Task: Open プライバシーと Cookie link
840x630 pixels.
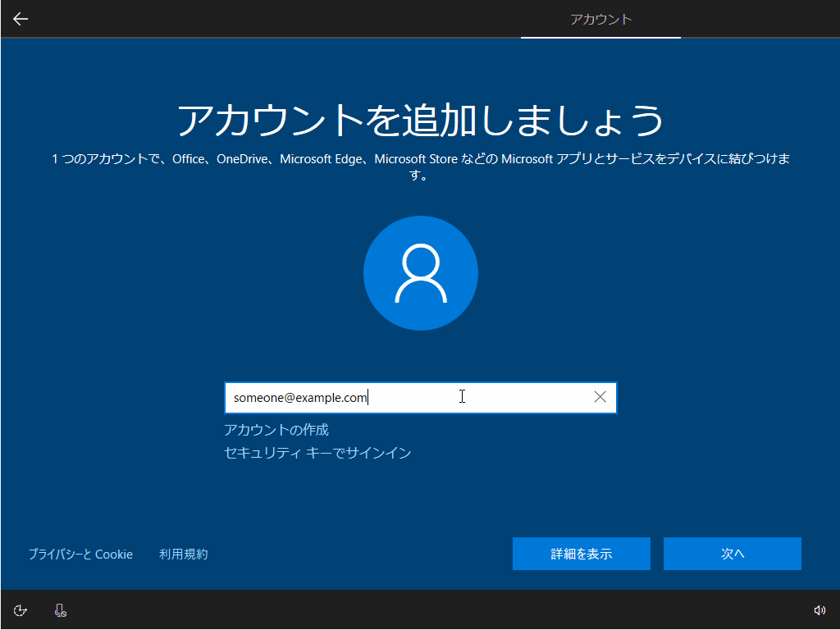Action: click(80, 554)
